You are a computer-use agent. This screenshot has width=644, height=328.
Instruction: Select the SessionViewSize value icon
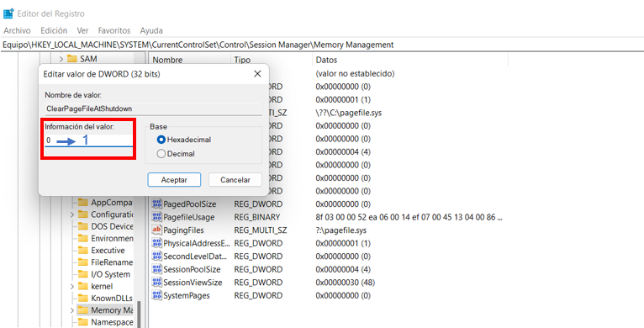coord(156,283)
